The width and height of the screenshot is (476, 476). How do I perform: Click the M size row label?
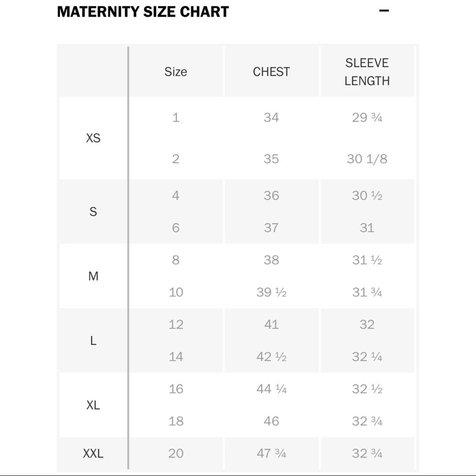[x=93, y=276]
